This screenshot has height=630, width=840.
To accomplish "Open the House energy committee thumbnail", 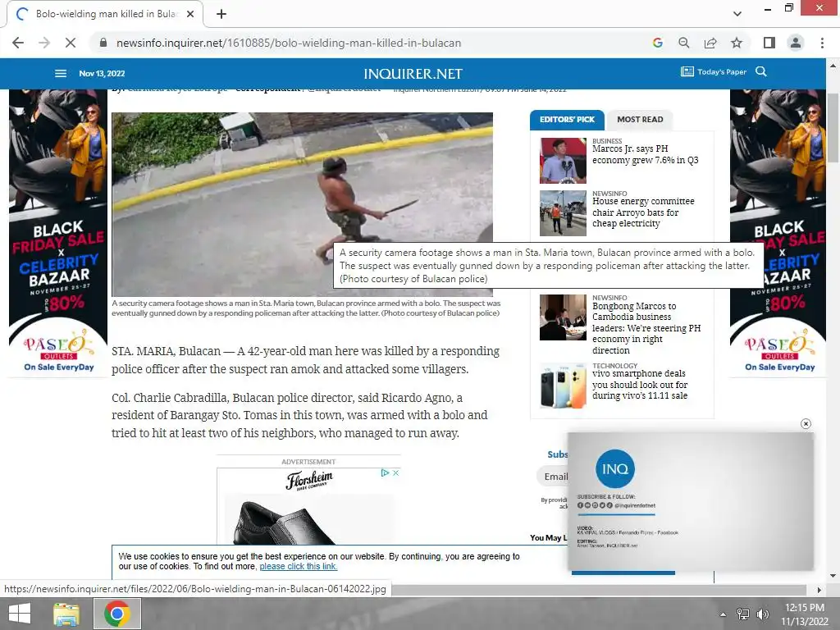I will coord(563,213).
